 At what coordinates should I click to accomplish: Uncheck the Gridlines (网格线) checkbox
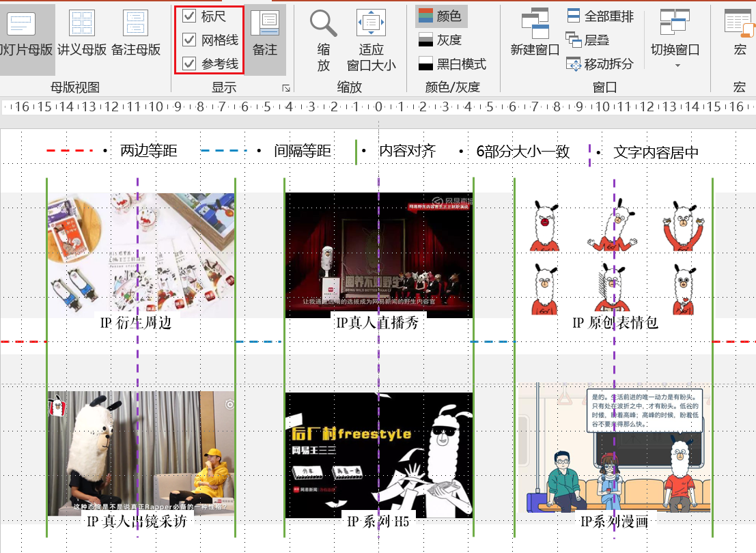point(189,40)
